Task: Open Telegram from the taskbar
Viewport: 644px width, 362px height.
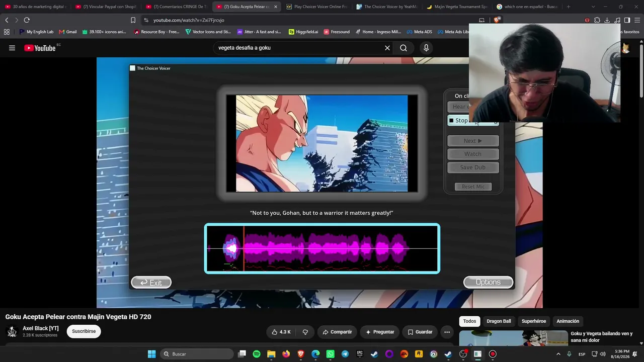Action: [345, 354]
